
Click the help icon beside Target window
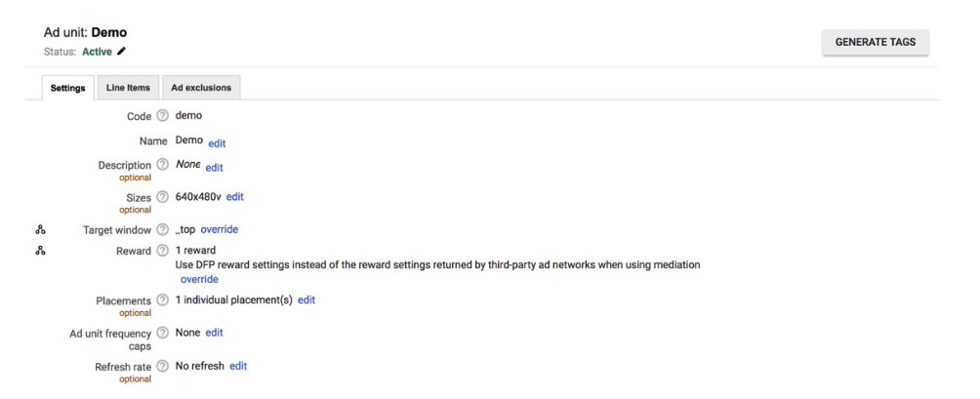tap(162, 230)
